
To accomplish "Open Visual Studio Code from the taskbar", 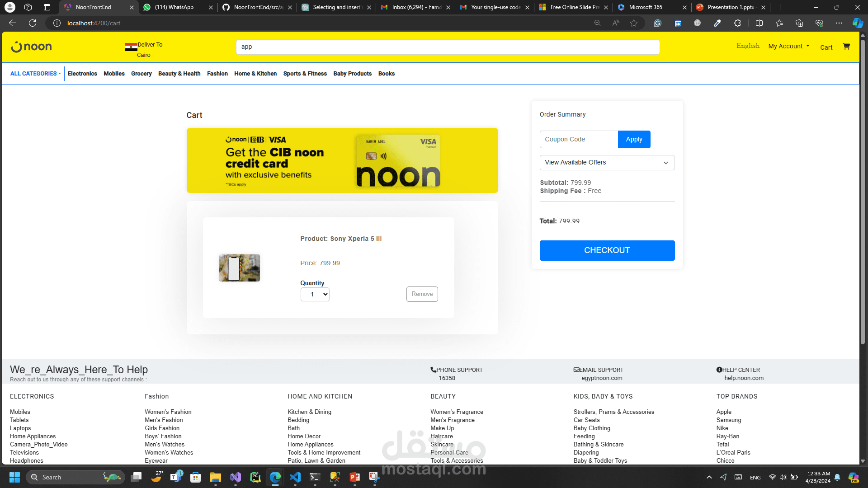I will click(295, 477).
